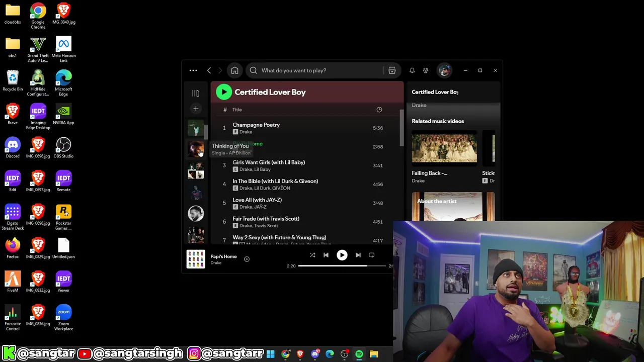644x362 pixels.
Task: Expand Your Library sidebar icon
Action: tap(196, 93)
